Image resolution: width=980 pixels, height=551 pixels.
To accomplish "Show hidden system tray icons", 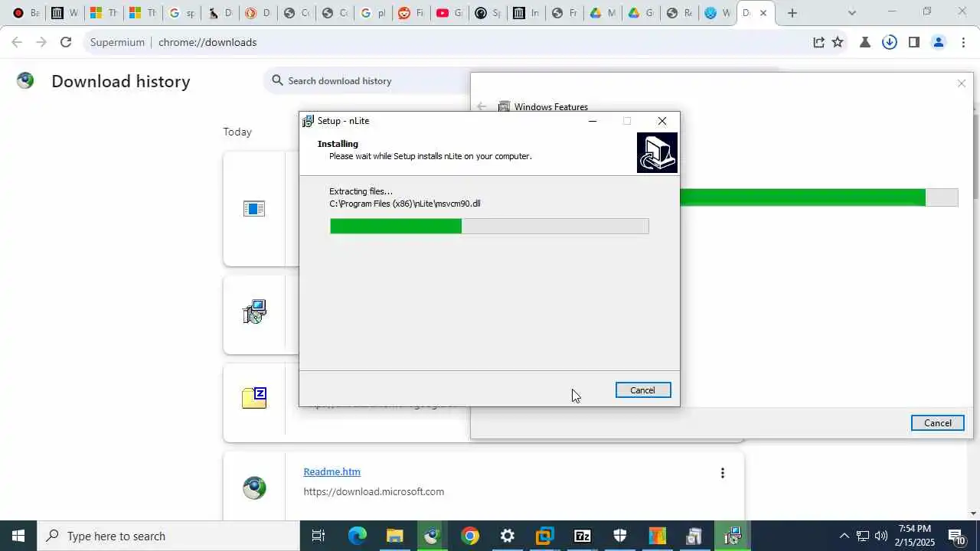I will 844,536.
